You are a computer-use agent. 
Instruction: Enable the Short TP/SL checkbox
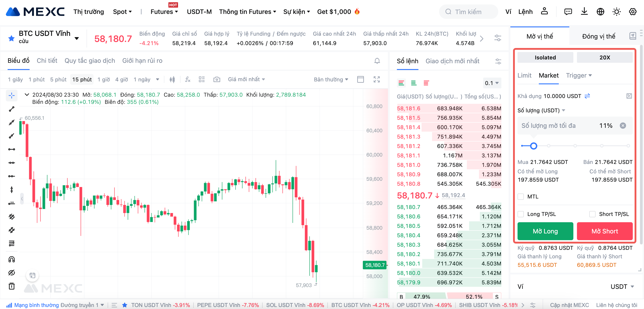tap(592, 214)
